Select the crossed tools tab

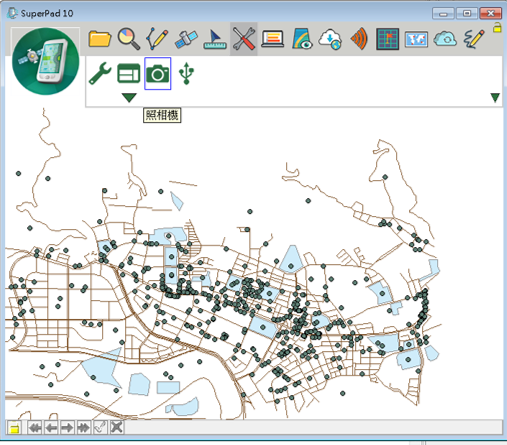coord(244,39)
